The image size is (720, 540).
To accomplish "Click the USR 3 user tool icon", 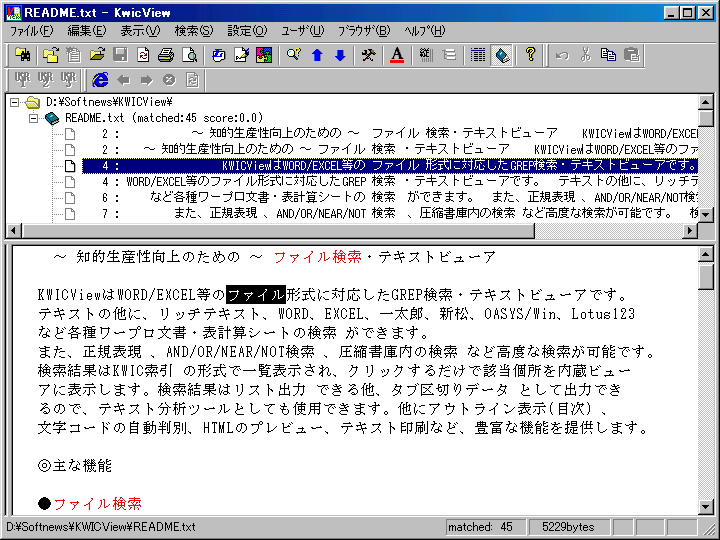I will tap(68, 80).
